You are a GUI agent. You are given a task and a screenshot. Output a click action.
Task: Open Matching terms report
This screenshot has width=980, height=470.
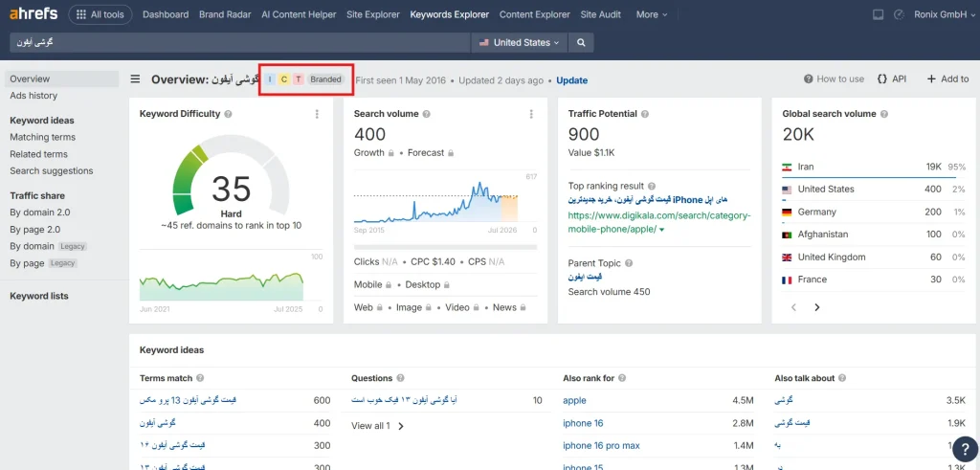[x=42, y=137]
